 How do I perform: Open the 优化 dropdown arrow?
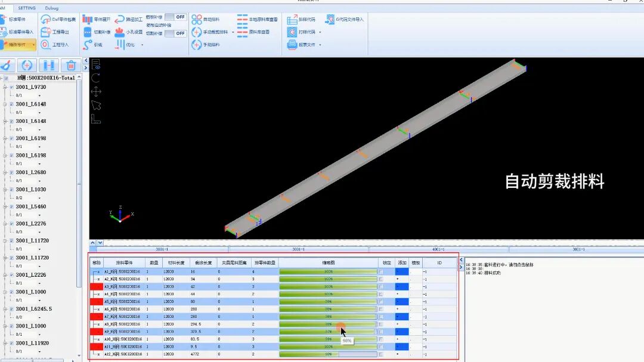(142, 45)
